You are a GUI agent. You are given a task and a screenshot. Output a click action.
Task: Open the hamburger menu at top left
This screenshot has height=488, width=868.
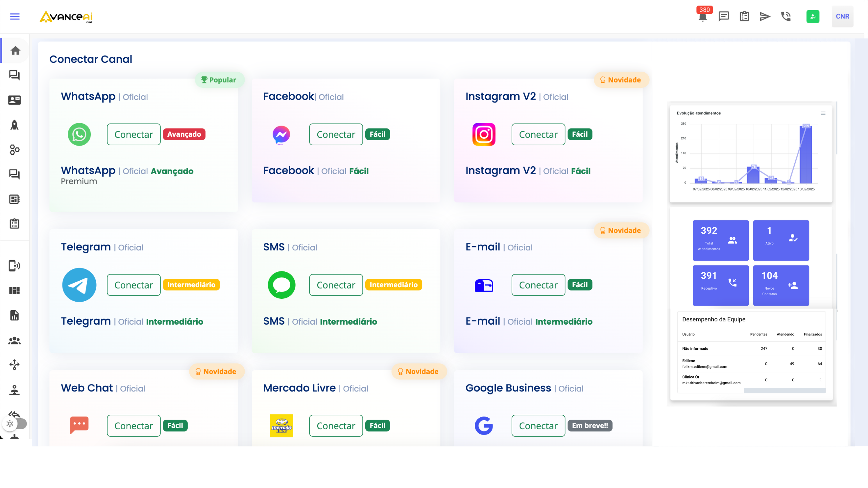pos(15,16)
